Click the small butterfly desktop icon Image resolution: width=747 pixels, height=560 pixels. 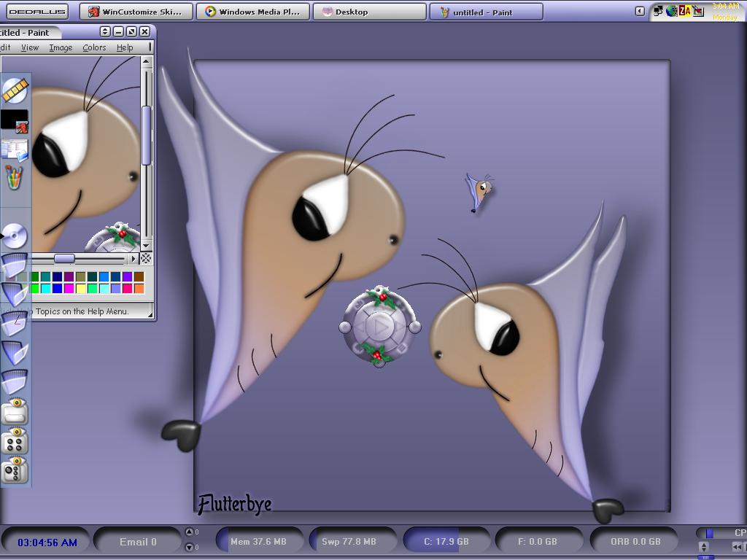480,192
